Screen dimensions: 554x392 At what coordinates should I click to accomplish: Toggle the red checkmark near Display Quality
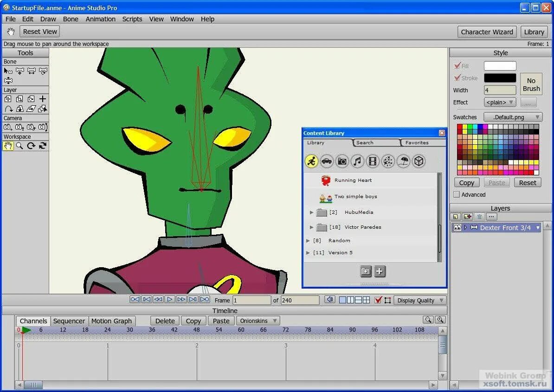point(378,300)
